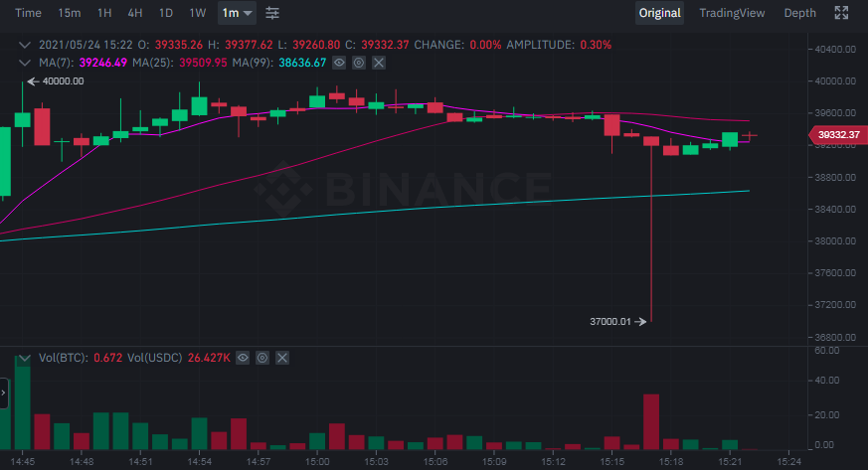Click the 38000.00 price axis label
Viewport: 868px width, 470px height.
click(x=835, y=241)
